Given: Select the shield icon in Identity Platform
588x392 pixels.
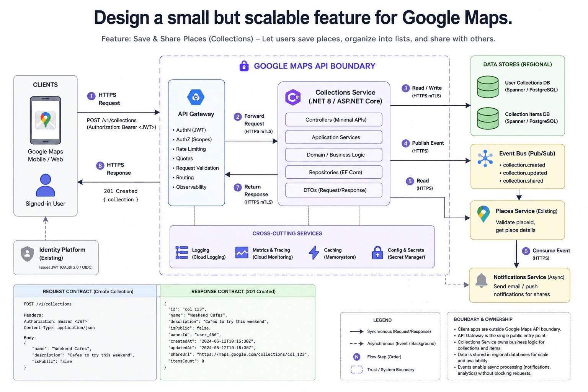Looking at the screenshot, I should coord(27,254).
